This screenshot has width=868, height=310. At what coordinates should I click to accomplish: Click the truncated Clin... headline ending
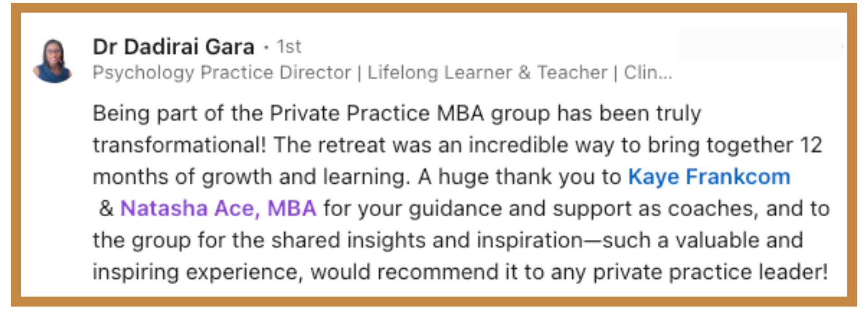click(648, 72)
